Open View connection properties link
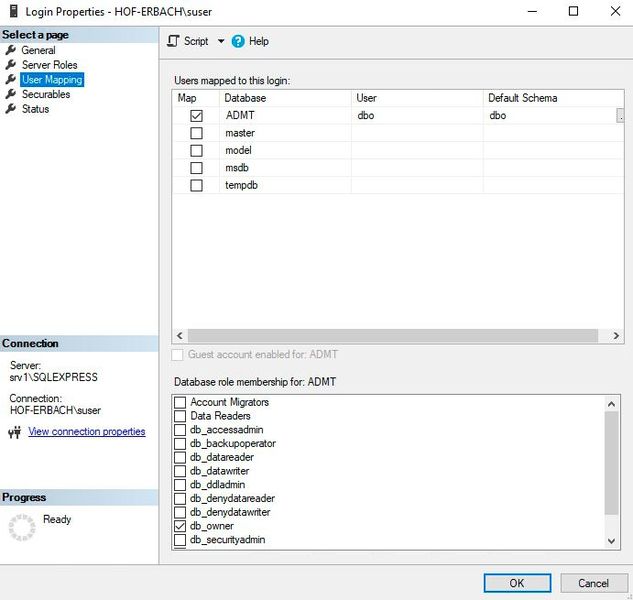This screenshot has width=633, height=600. [87, 432]
